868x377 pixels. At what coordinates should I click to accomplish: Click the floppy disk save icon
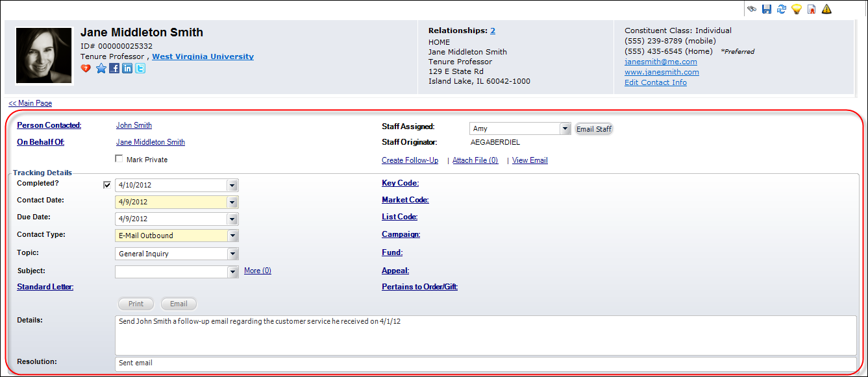767,9
